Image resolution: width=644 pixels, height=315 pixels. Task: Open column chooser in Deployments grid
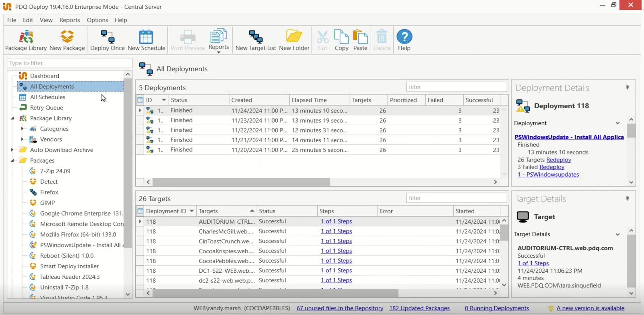click(140, 100)
